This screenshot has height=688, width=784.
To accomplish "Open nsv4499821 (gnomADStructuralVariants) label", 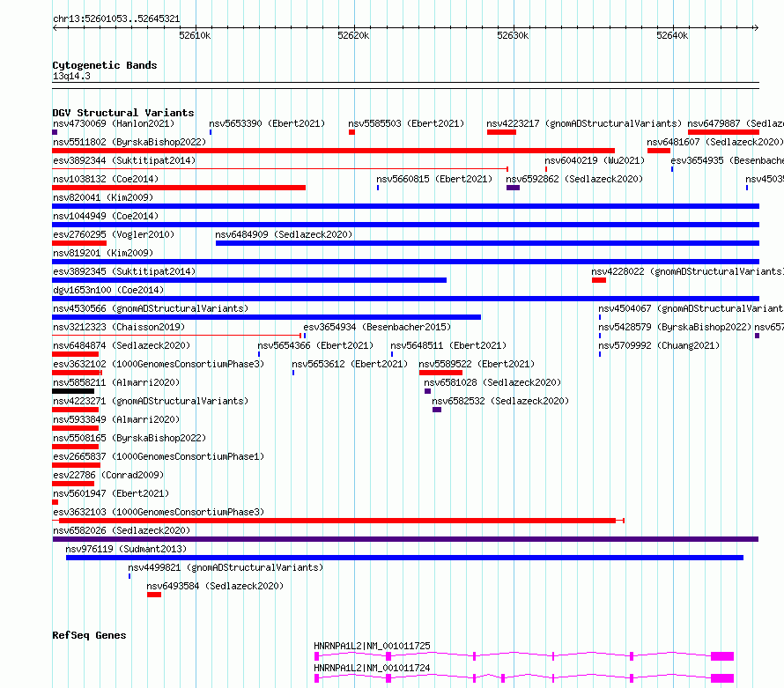I will coord(226,567).
